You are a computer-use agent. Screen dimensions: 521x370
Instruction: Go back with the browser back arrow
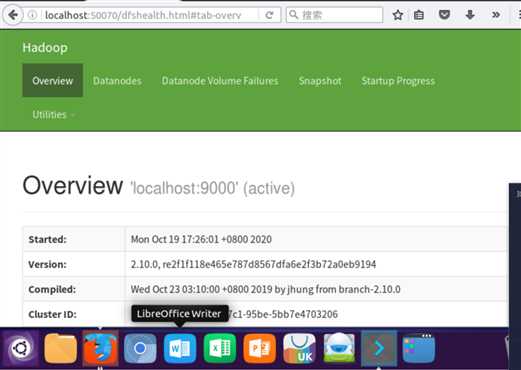pyautogui.click(x=13, y=15)
